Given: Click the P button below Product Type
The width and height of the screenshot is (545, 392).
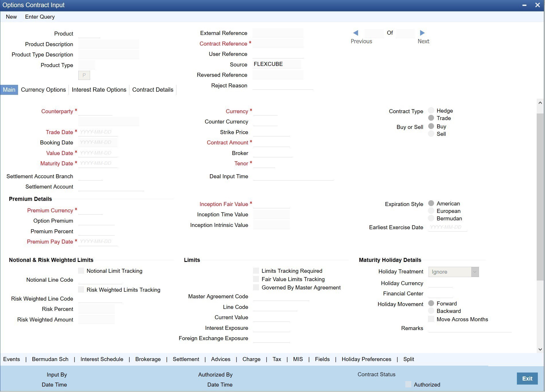Looking at the screenshot, I should [84, 75].
